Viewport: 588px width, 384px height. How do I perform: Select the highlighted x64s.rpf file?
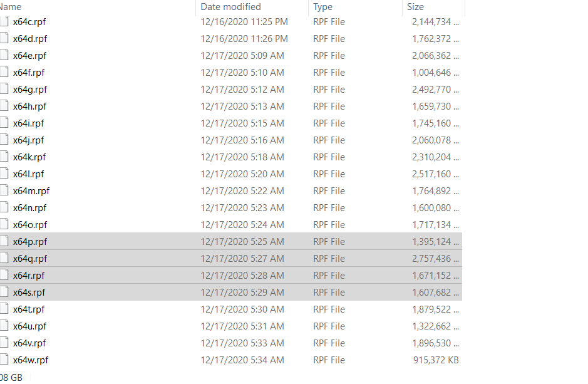[x=29, y=293]
